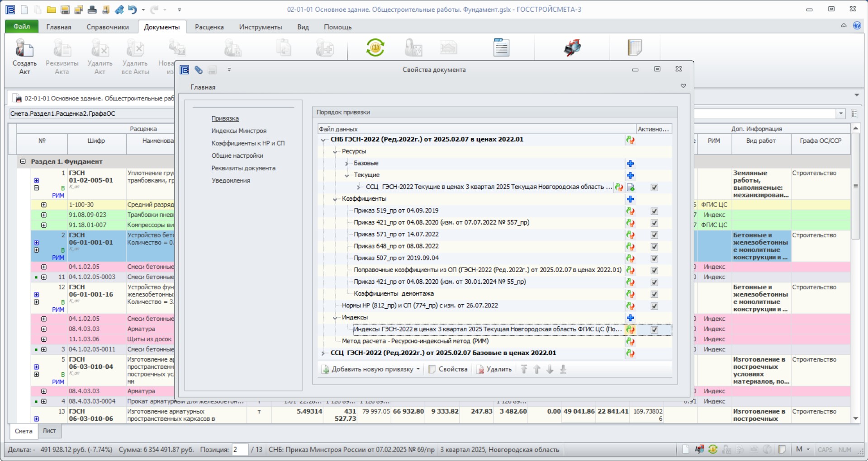Uncheck the Приказ 571_пр от 14.07.2022 checkbox
This screenshot has height=461, width=868.
point(654,235)
